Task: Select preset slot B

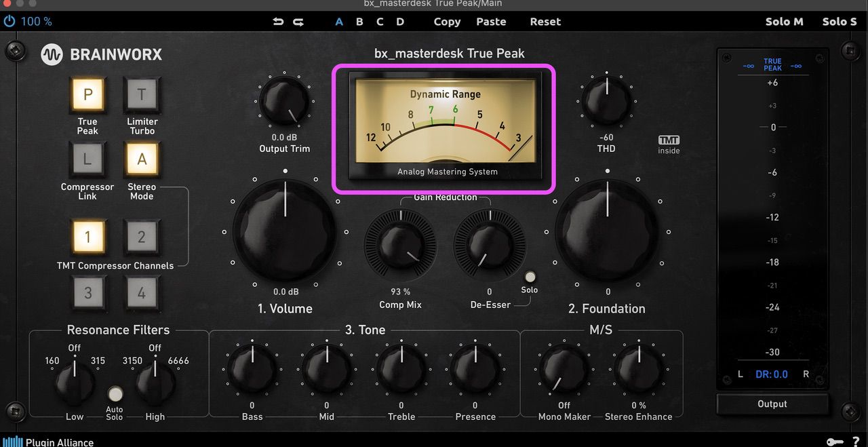Action: click(x=359, y=22)
